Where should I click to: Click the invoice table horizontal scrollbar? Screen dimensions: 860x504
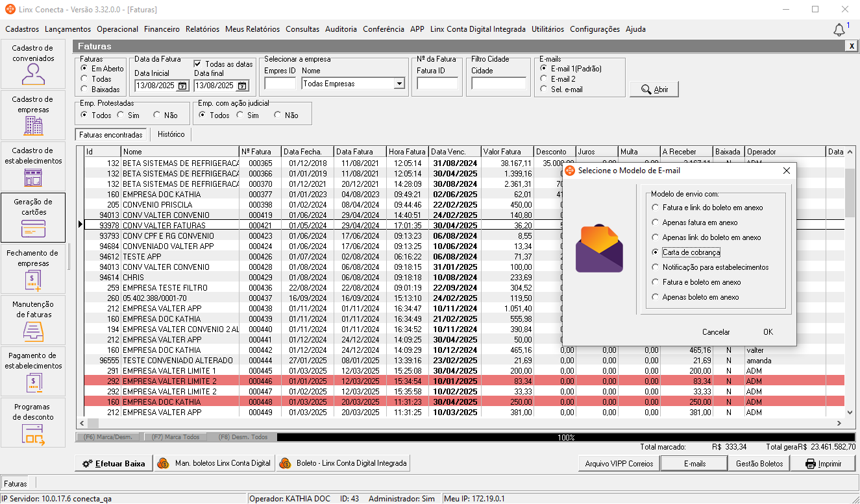click(x=460, y=424)
